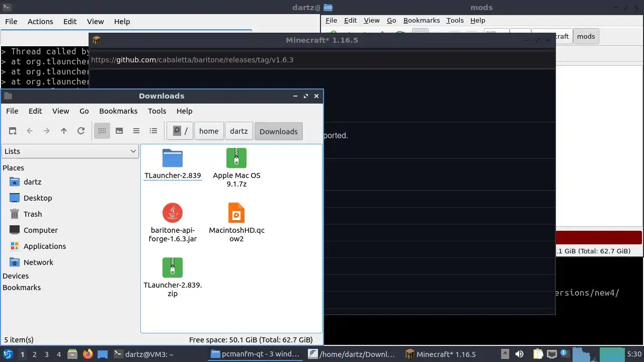This screenshot has height=362, width=644.
Task: Switch Downloads to icon view
Action: pyautogui.click(x=102, y=131)
